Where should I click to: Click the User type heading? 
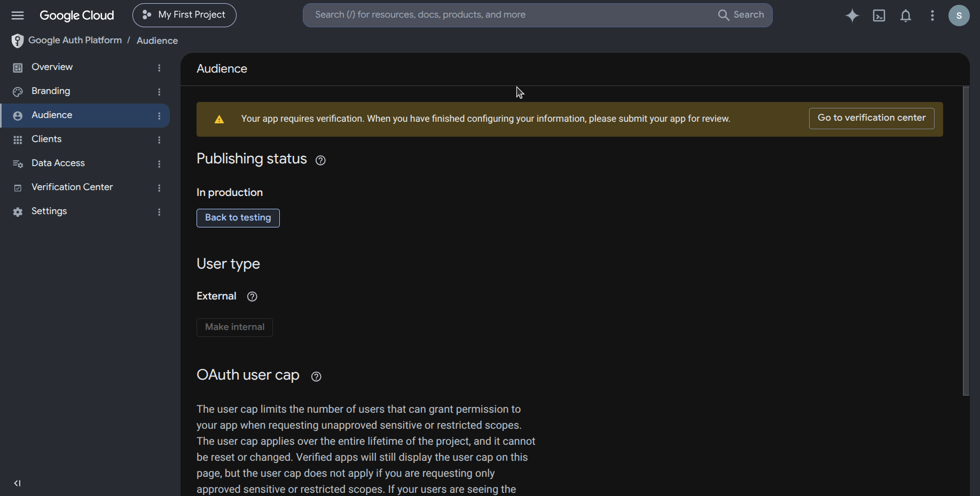coord(228,264)
